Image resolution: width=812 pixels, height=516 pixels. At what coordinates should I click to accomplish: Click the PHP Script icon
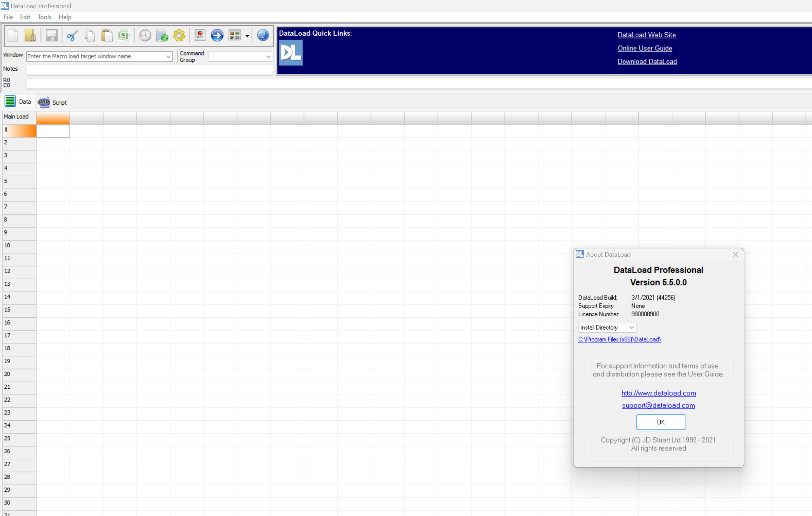(x=44, y=102)
